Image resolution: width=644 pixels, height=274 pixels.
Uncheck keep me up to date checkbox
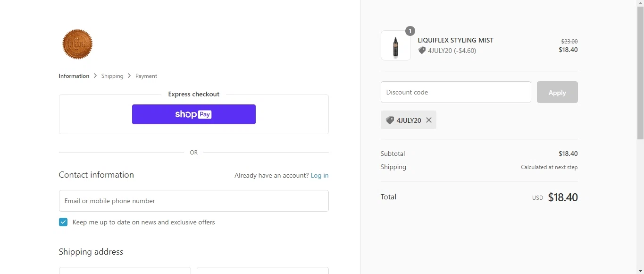click(x=63, y=222)
